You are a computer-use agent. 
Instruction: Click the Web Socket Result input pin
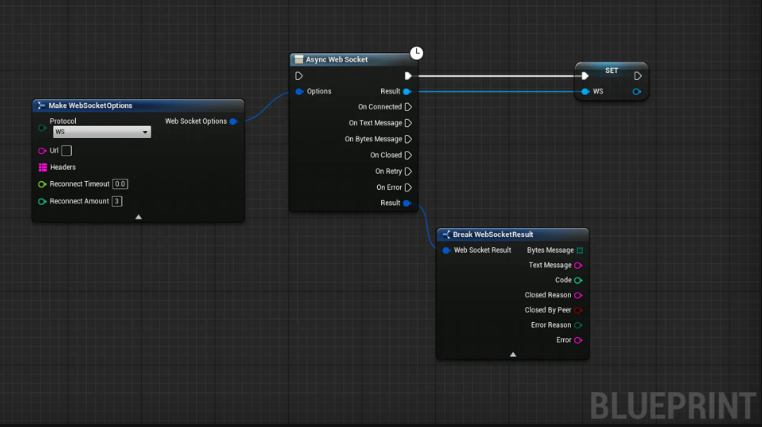(x=446, y=250)
